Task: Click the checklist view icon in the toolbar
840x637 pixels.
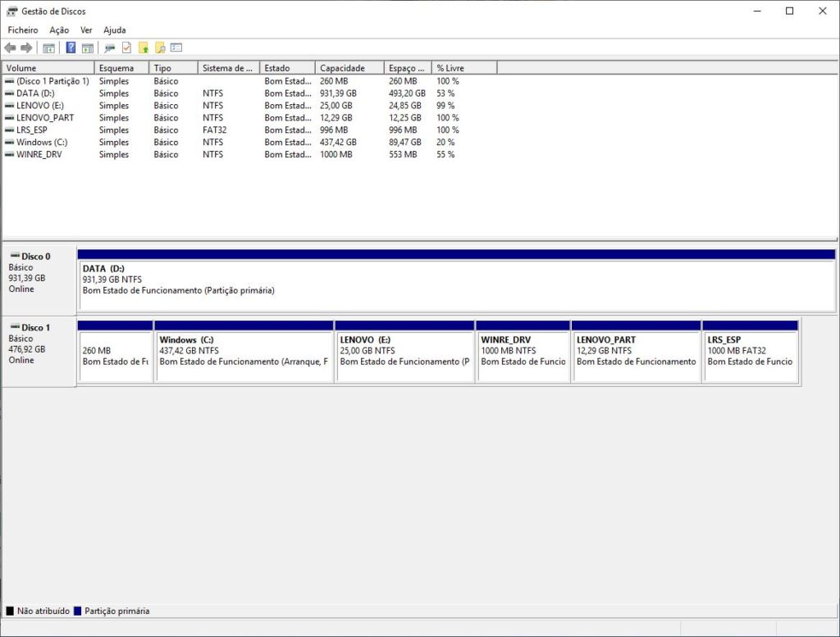Action: 176,48
